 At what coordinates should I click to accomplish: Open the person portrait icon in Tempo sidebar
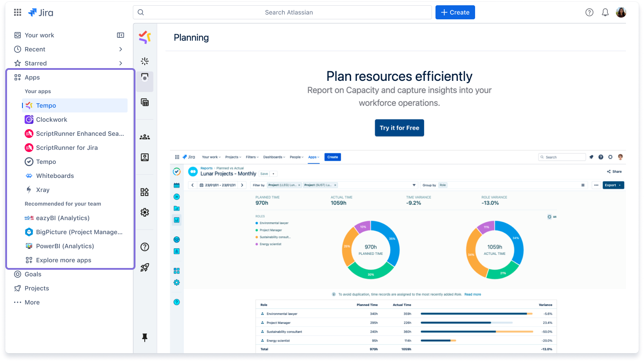[x=145, y=157]
